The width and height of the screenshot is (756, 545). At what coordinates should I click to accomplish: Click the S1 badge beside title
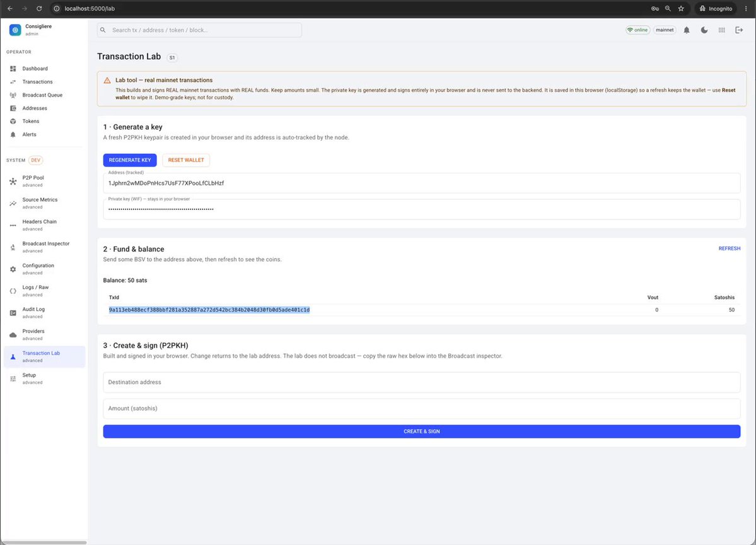[172, 57]
